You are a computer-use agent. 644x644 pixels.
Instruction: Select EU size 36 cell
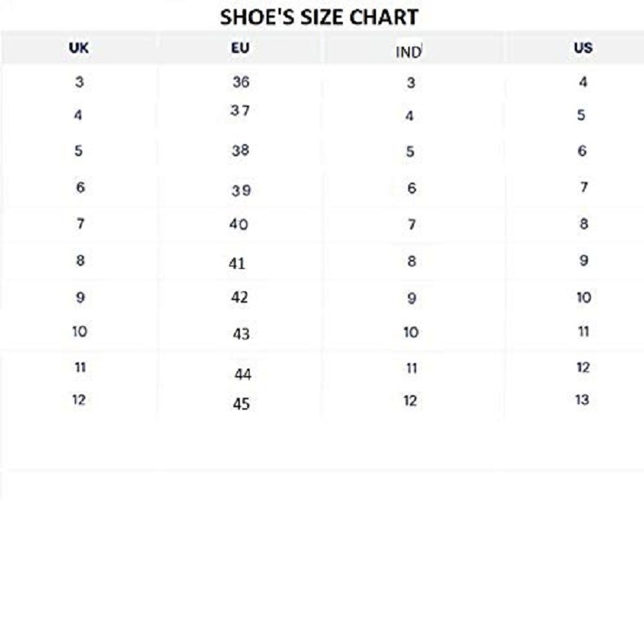click(241, 82)
